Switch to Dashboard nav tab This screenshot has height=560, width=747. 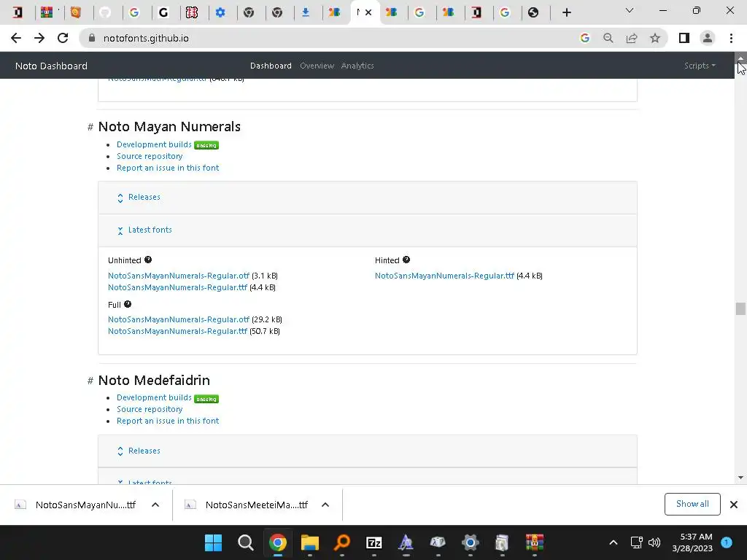pos(271,66)
